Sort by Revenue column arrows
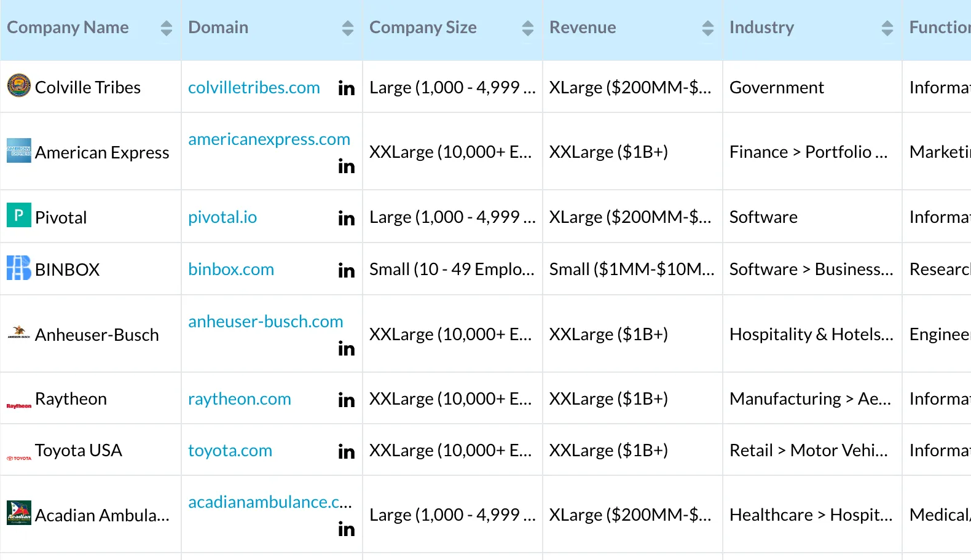 tap(708, 28)
